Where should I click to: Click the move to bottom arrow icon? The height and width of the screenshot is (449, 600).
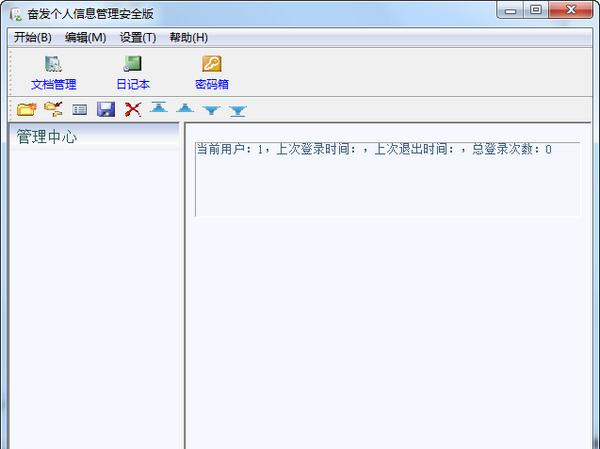pos(238,111)
